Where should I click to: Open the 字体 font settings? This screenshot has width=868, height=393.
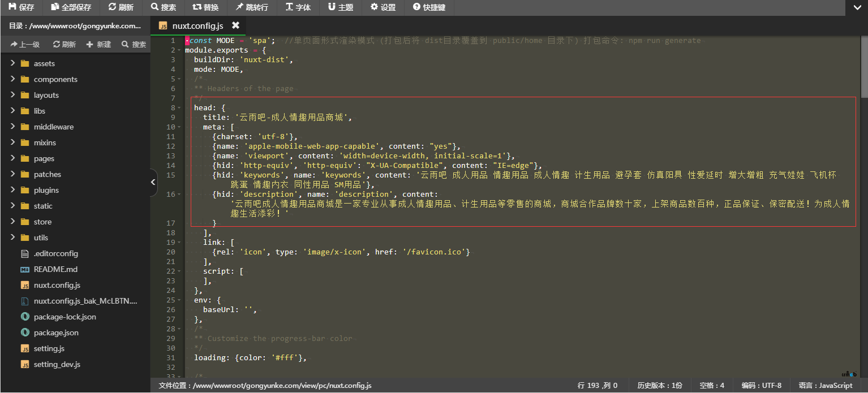[x=298, y=7]
